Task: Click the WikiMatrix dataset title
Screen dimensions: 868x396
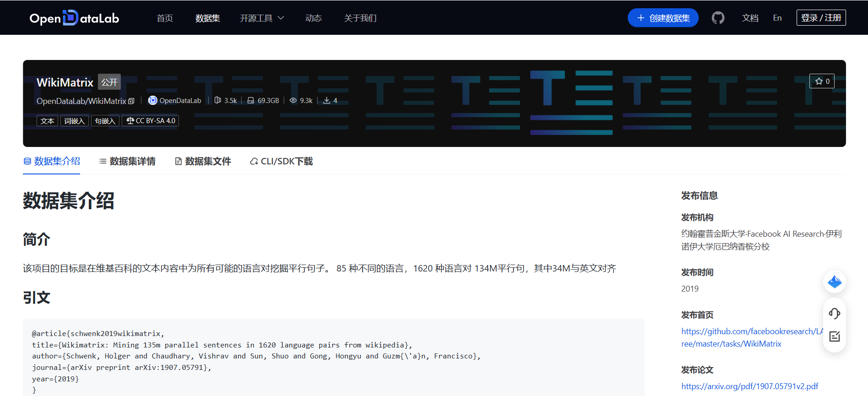Action: [65, 82]
